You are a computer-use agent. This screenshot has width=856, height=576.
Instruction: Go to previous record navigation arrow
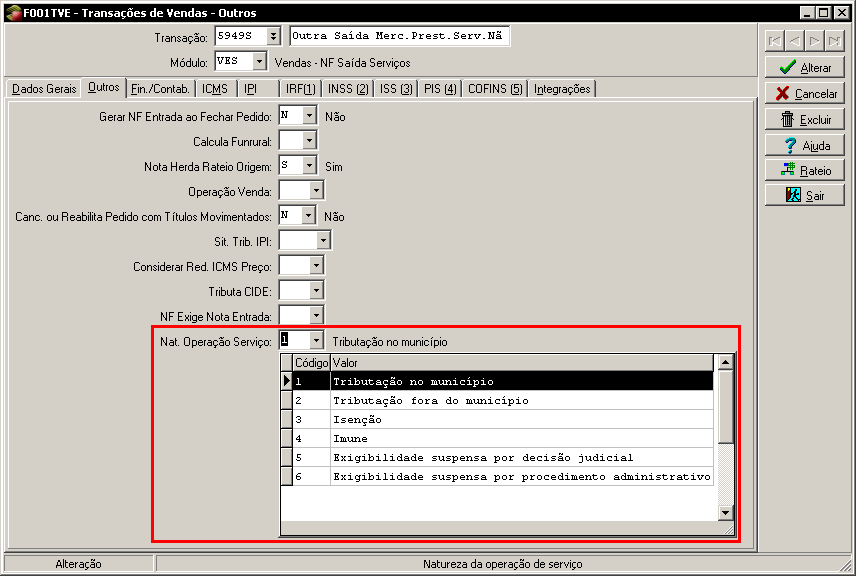(795, 41)
